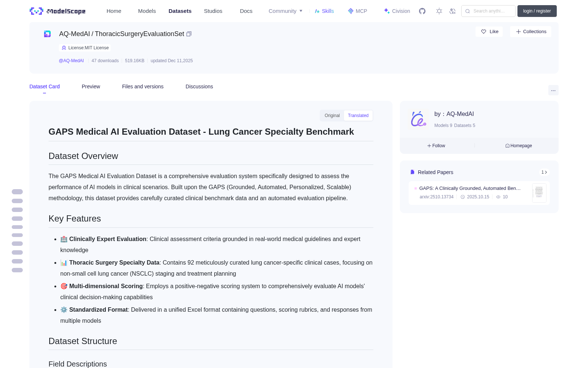Screen dimensions: 588x368
Task: Click the Related Papers document icon
Action: click(x=412, y=172)
